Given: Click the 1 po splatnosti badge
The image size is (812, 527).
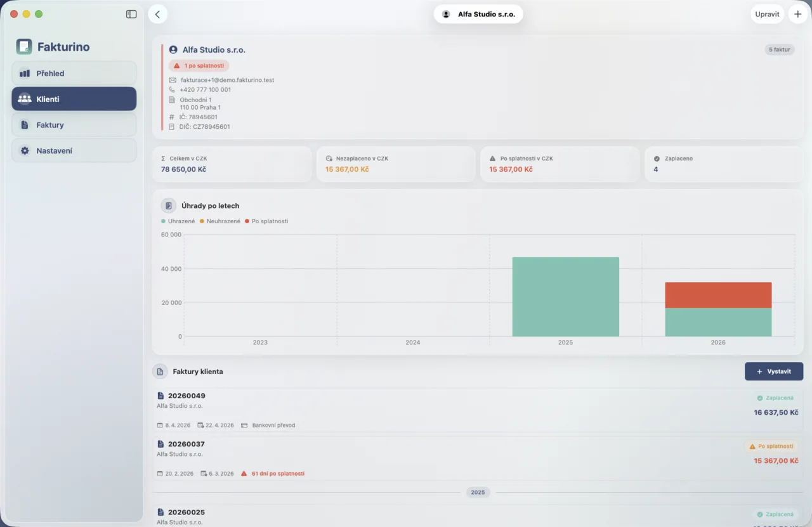Looking at the screenshot, I should (x=199, y=65).
